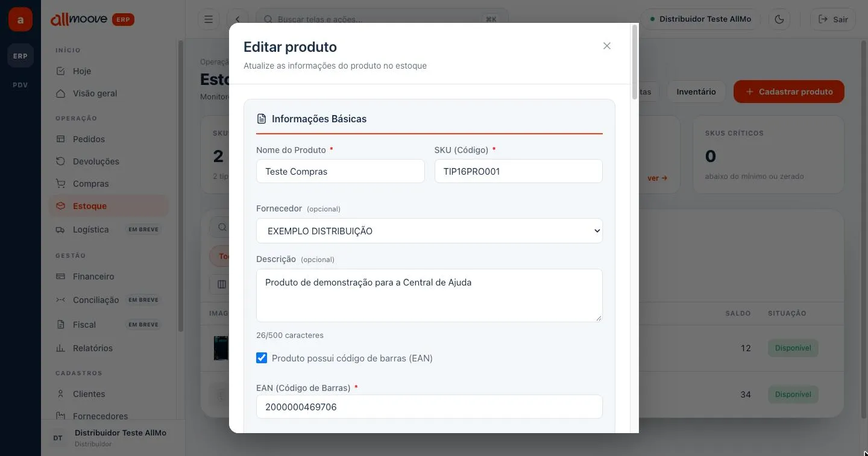Screen dimensions: 868x456
Task: Click the Fiscal document icon
Action: [60, 325]
